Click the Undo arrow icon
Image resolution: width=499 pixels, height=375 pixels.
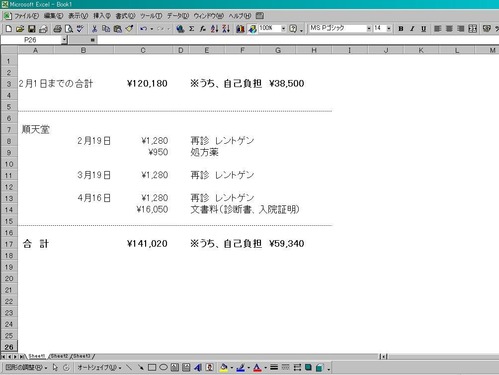pyautogui.click(x=143, y=29)
